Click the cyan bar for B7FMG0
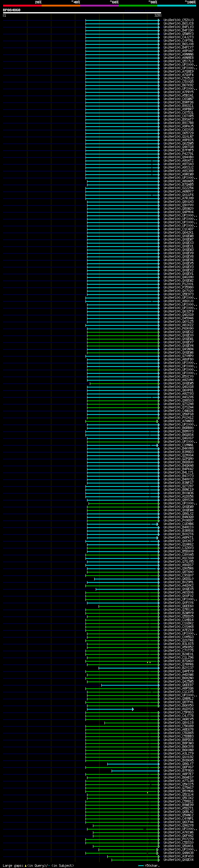 tap(136, 771)
